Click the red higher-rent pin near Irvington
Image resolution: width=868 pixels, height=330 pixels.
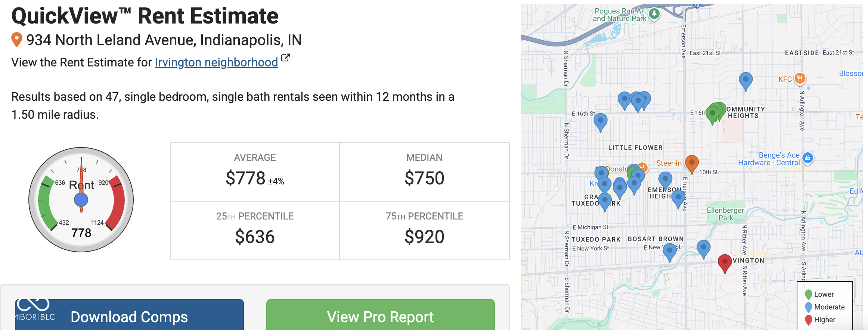(725, 262)
